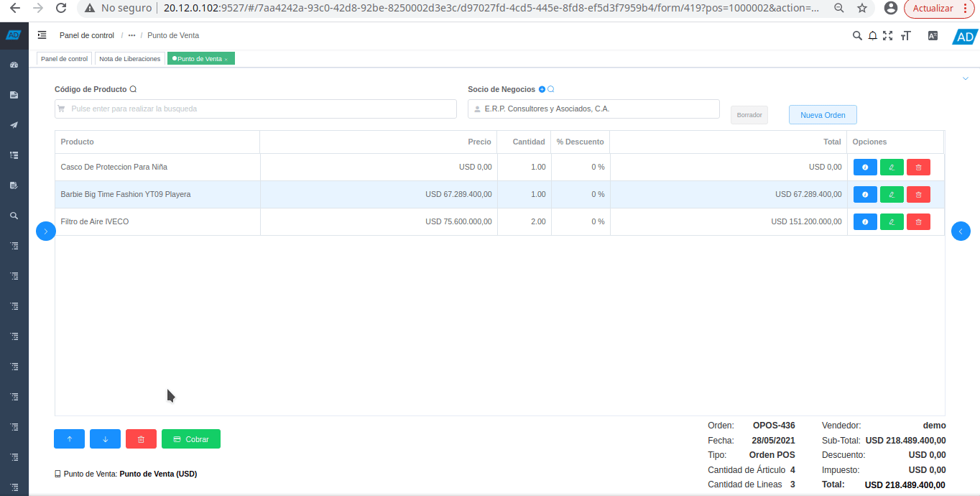
Task: Click the green Cobrar button
Action: (191, 439)
